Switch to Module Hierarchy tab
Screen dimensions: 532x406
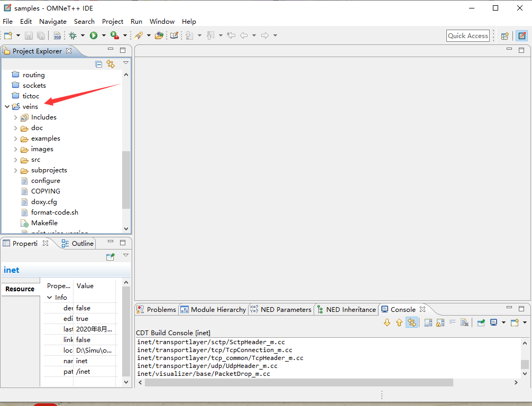[x=214, y=309]
